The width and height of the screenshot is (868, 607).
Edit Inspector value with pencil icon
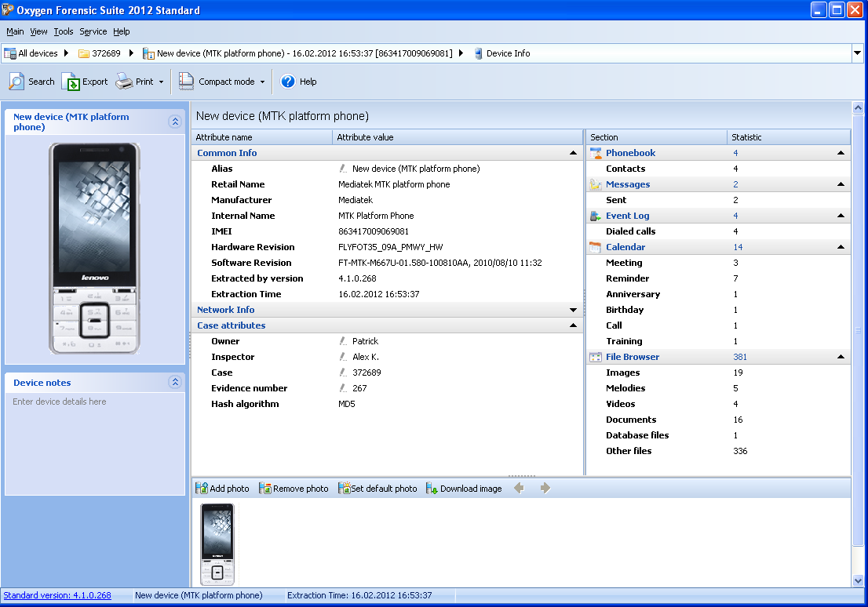click(x=343, y=357)
